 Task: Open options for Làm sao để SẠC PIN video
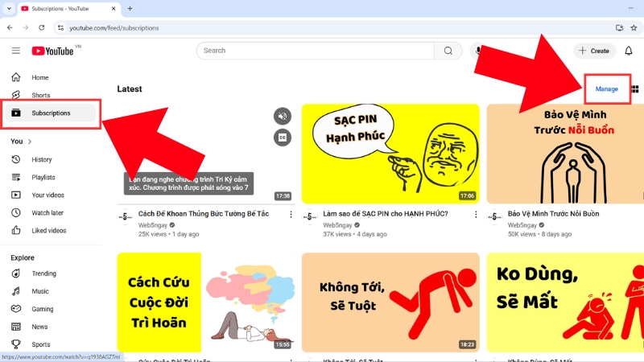[x=476, y=214]
